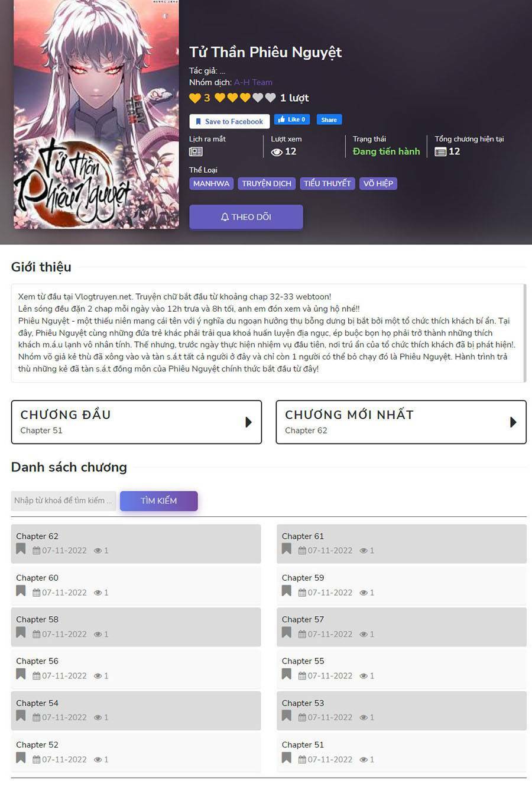The image size is (532, 786).
Task: Click the calendar icon under Chapter 60
Action: [37, 592]
